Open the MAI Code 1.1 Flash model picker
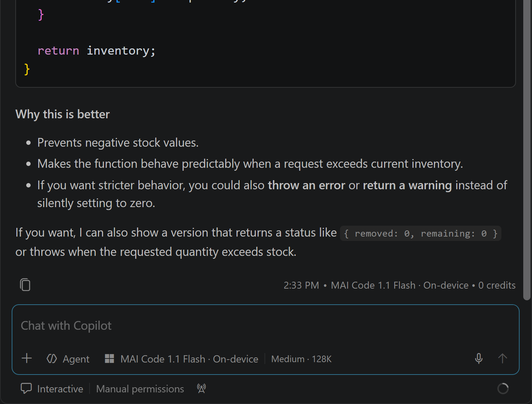Image resolution: width=532 pixels, height=404 pixels. pos(181,359)
